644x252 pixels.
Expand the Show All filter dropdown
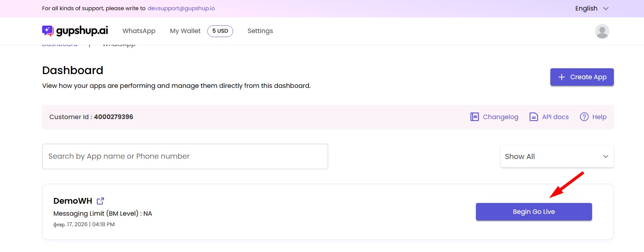click(557, 157)
